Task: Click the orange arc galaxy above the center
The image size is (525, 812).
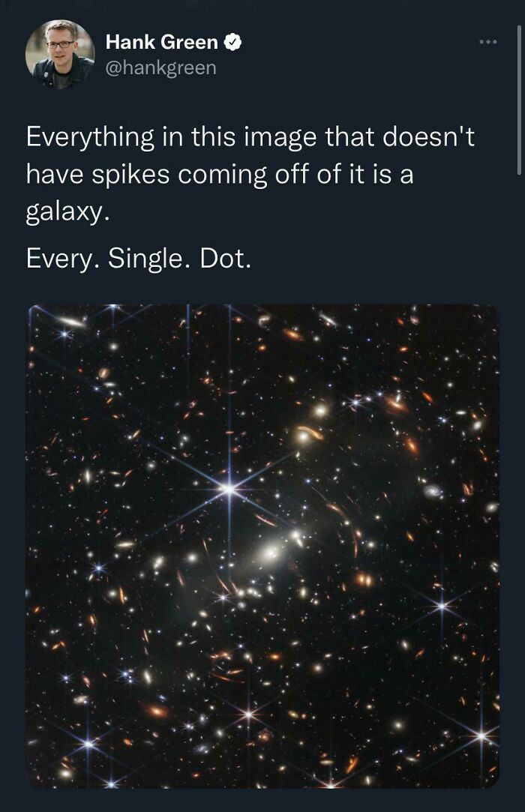Action: tap(310, 433)
